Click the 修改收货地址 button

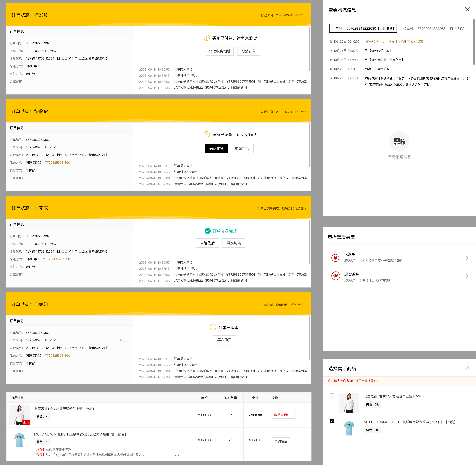tap(220, 51)
